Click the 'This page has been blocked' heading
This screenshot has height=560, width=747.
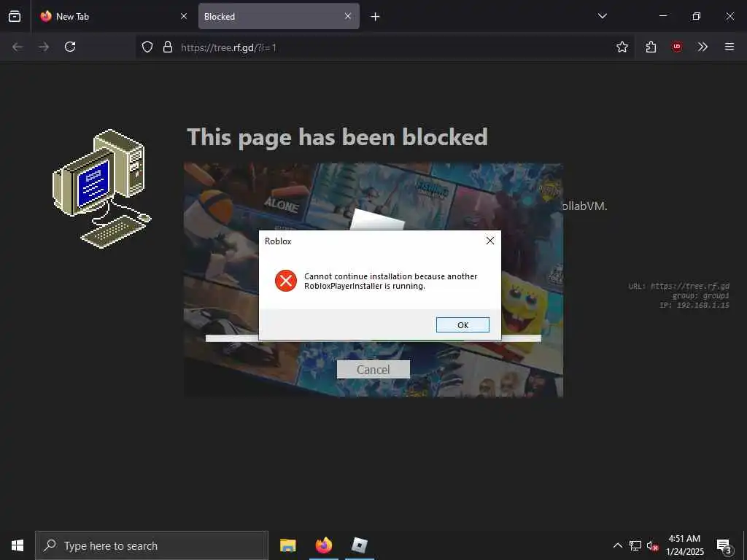[x=337, y=137]
